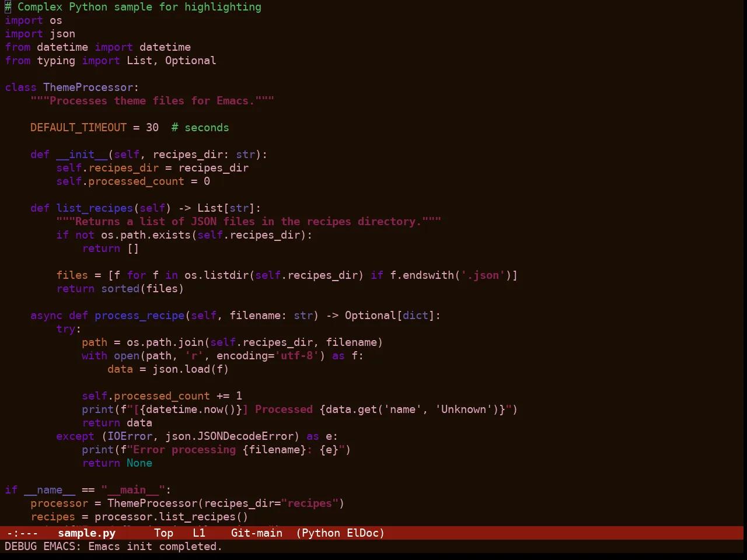Click the Git-main indicator in mode line
747x560 pixels.
(x=257, y=533)
